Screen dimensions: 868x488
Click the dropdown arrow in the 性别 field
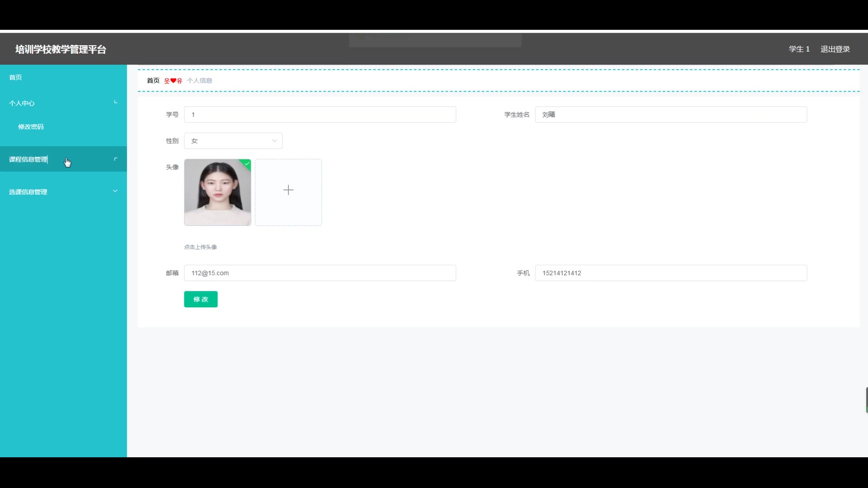pyautogui.click(x=274, y=141)
